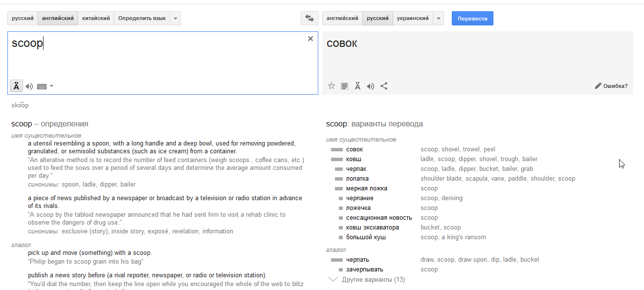
Task: Open target language list dropdown
Action: 439,19
